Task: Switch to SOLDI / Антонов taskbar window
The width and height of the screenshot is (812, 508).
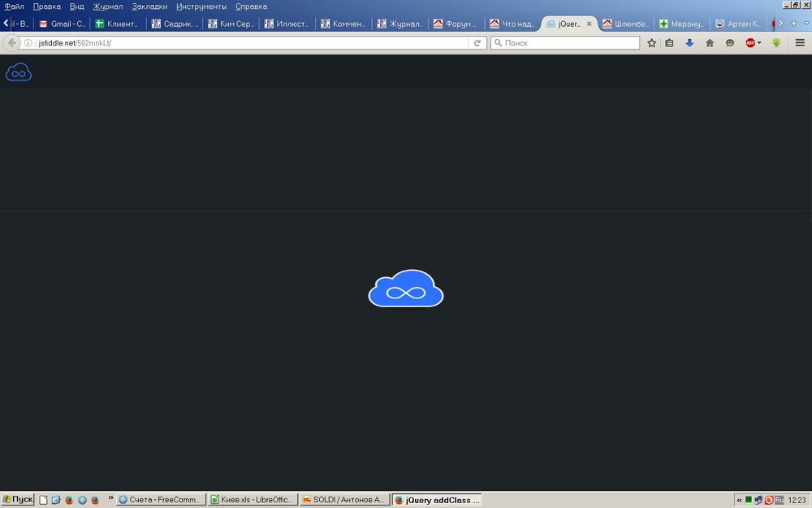Action: [344, 500]
